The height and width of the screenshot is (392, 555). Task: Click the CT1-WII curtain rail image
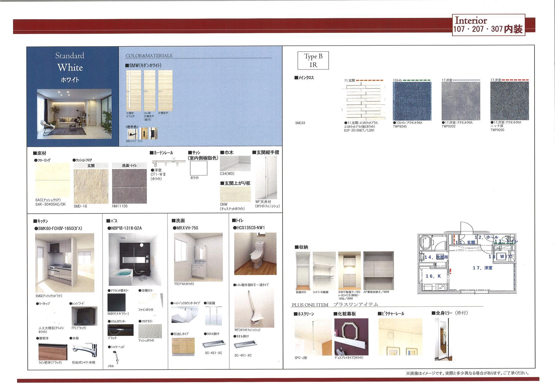[x=169, y=162]
